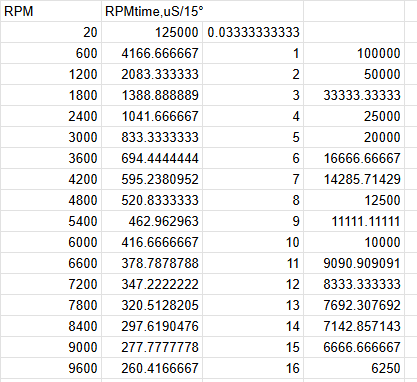
Task: Click the RPM cell 8400
Action: tap(51, 326)
